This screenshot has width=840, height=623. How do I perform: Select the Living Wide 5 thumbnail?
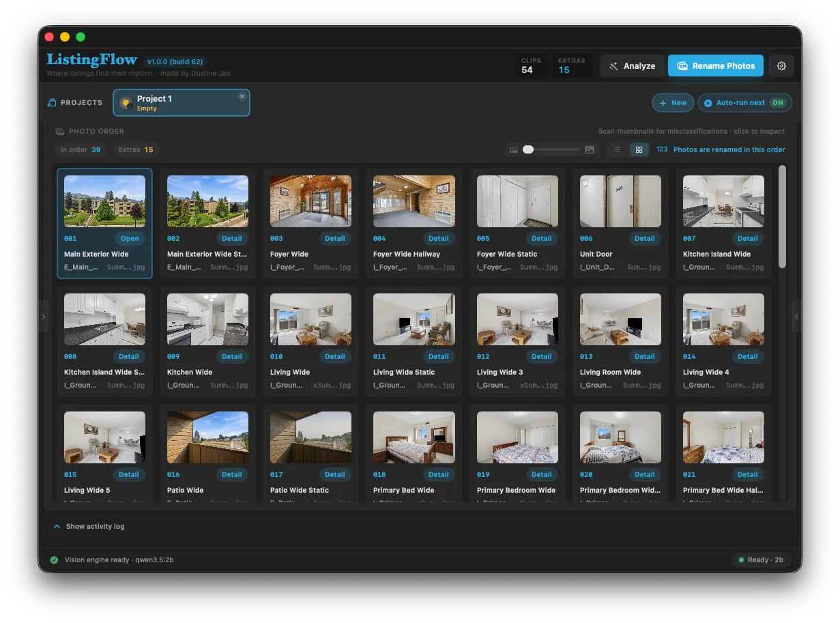104,437
